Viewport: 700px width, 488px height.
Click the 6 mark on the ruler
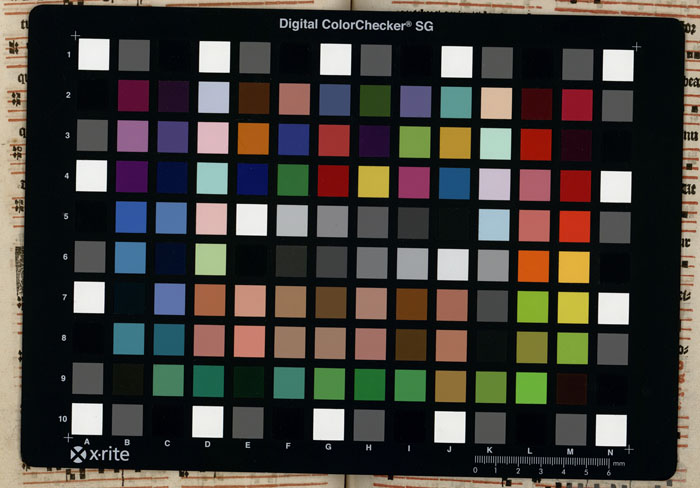tap(608, 472)
